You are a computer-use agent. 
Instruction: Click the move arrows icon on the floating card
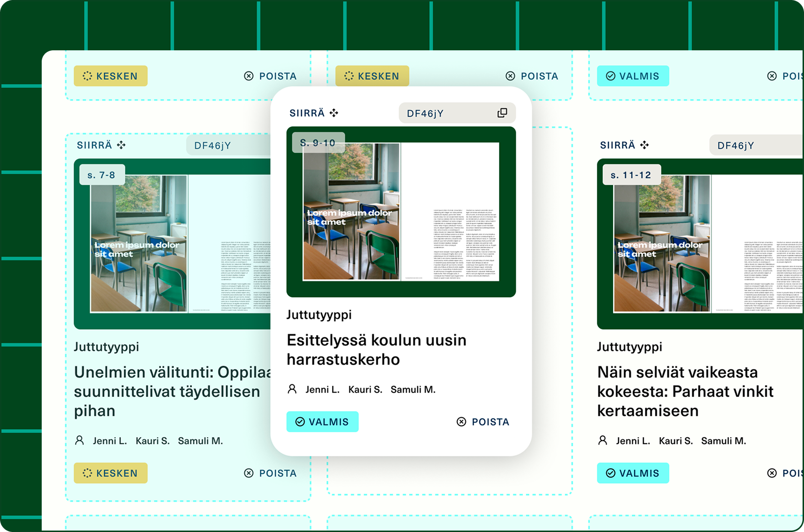334,113
